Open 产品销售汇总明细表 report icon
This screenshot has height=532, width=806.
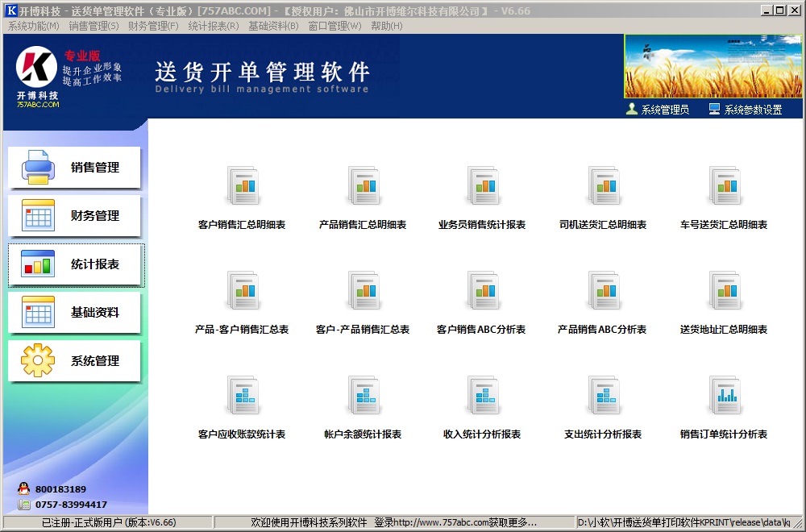click(x=363, y=186)
